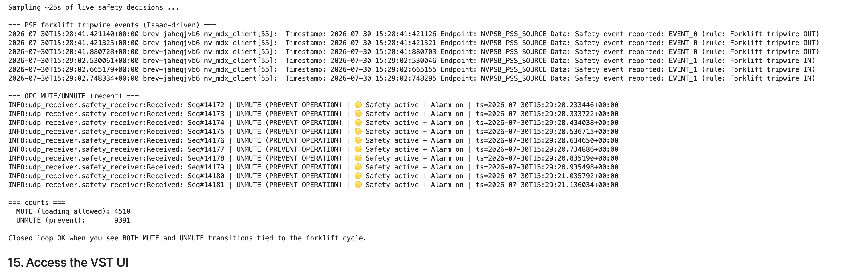Click the "Closed loop OK" summary sentence
The height and width of the screenshot is (273, 868).
187,238
